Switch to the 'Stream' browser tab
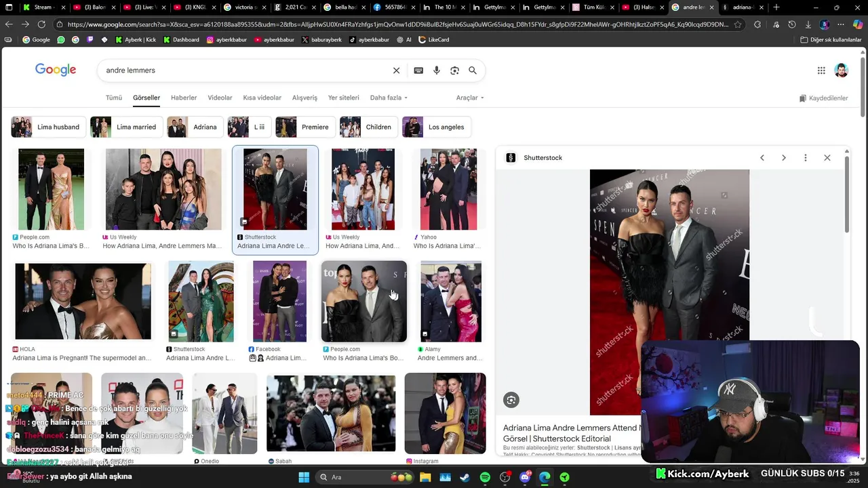This screenshot has width=868, height=488. click(x=43, y=7)
